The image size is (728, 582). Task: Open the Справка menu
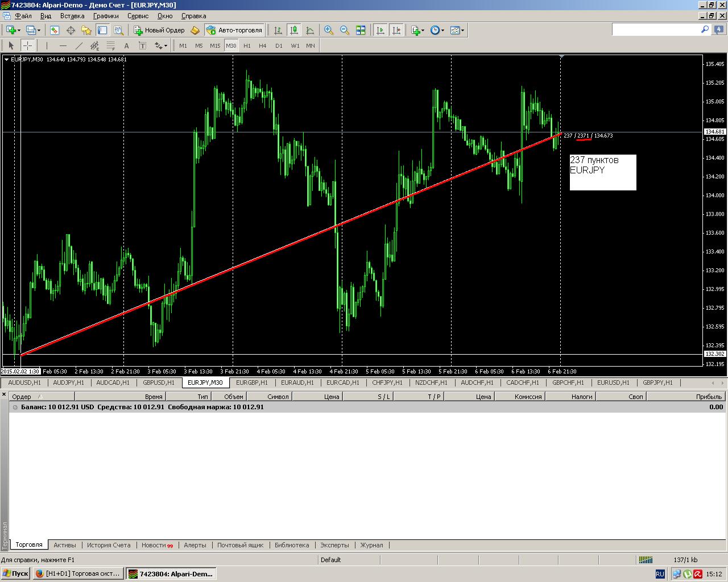pyautogui.click(x=193, y=16)
